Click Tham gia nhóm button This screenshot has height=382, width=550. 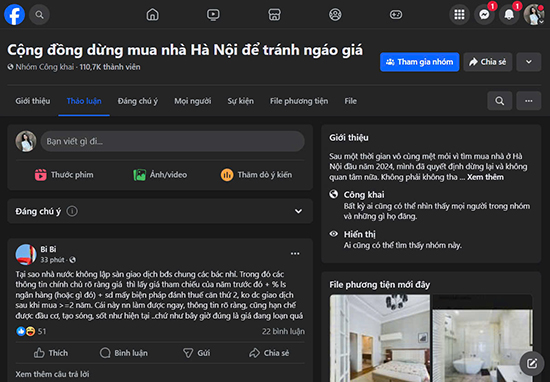coord(420,62)
